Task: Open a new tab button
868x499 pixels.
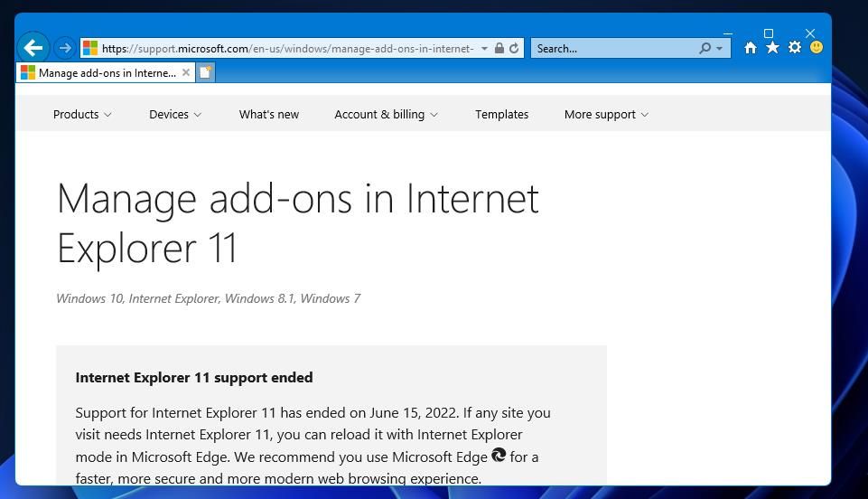Action: [205, 72]
